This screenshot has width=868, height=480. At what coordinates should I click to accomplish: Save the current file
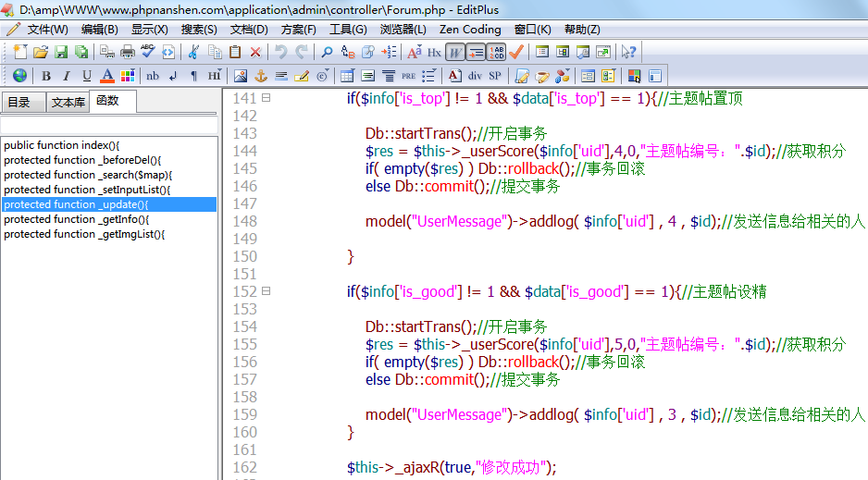point(61,52)
